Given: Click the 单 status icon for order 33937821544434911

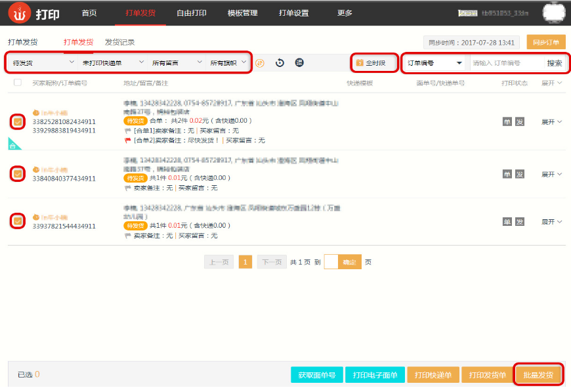Looking at the screenshot, I should click(507, 222).
